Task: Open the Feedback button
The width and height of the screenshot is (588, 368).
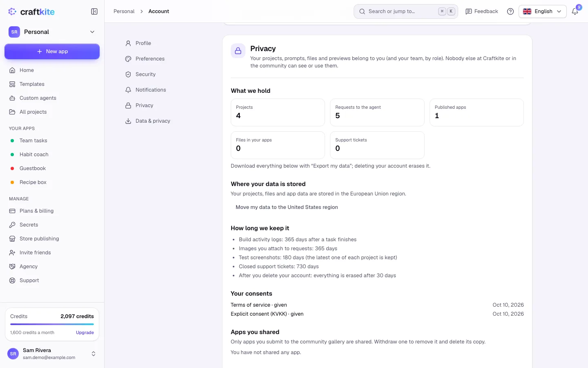Action: point(482,11)
